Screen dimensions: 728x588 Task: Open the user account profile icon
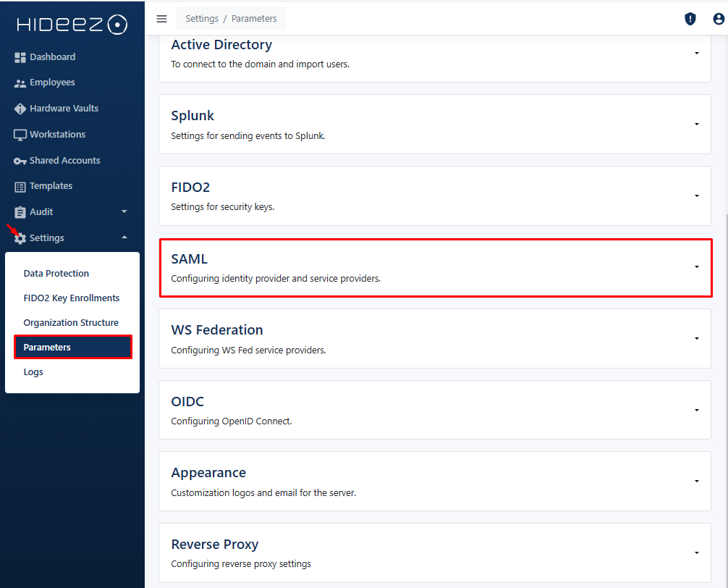tap(718, 19)
